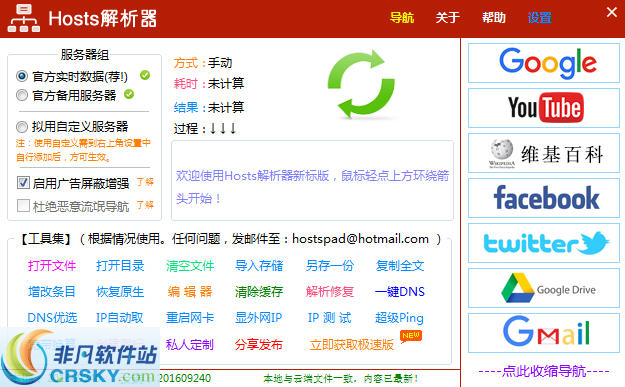Click 分享发布 link
625x387 pixels.
(x=259, y=344)
